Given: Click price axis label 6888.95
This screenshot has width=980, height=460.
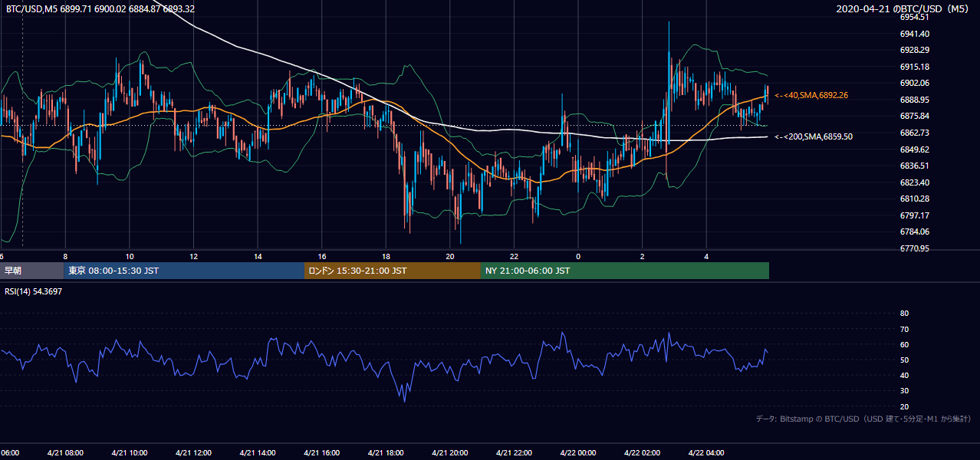Looking at the screenshot, I should tap(915, 100).
